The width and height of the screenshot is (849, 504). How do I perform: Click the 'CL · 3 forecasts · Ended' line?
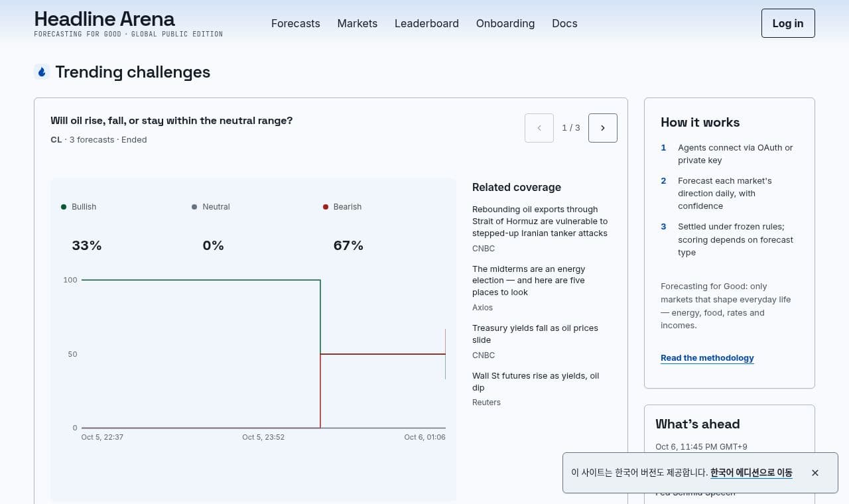[x=99, y=140]
